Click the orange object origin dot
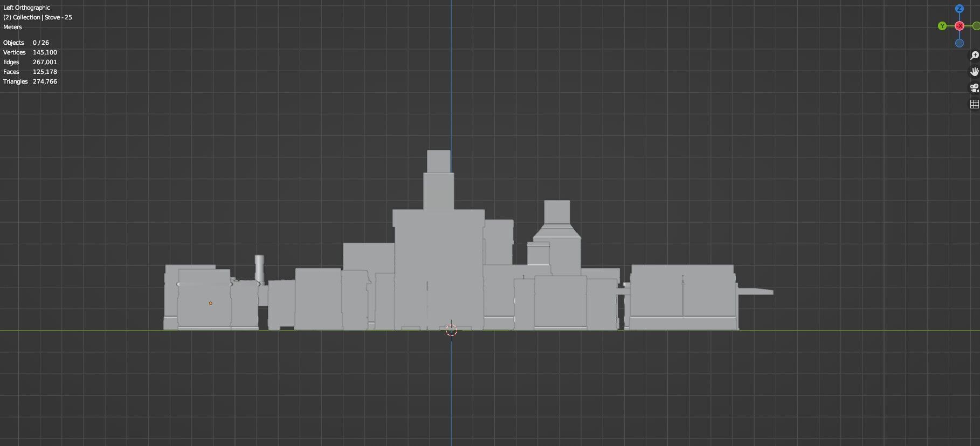 click(x=210, y=303)
